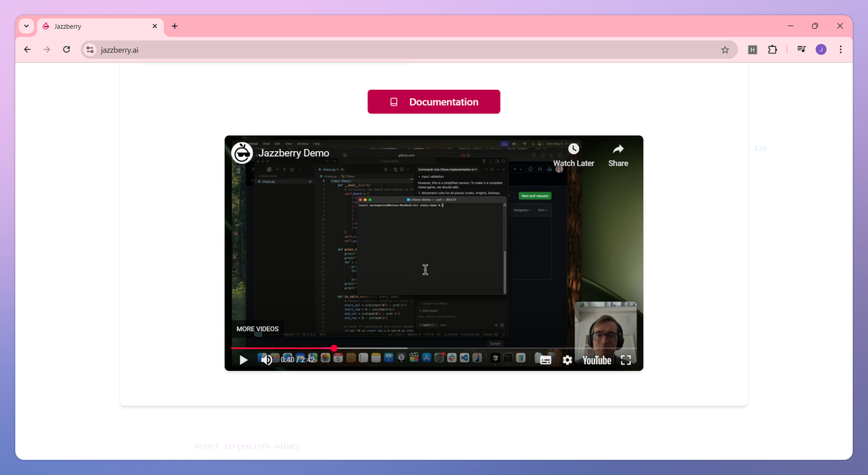
Task: Open the video player settings gear
Action: [567, 359]
